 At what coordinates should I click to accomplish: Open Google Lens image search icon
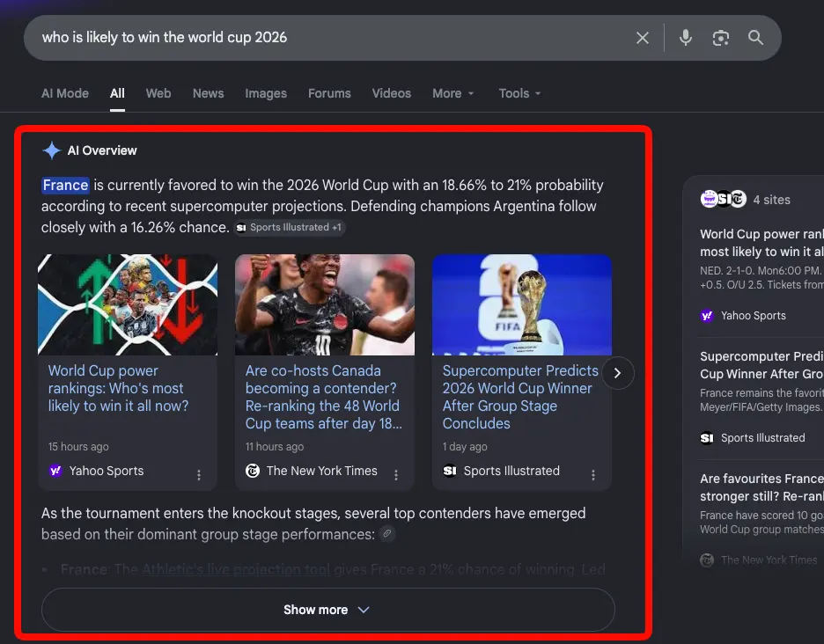coord(720,38)
